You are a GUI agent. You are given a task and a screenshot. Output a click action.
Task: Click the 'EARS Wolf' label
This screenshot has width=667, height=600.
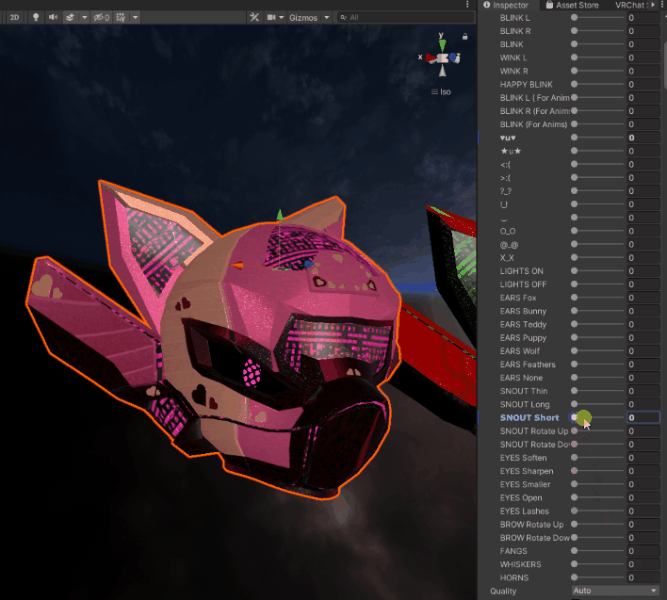520,351
